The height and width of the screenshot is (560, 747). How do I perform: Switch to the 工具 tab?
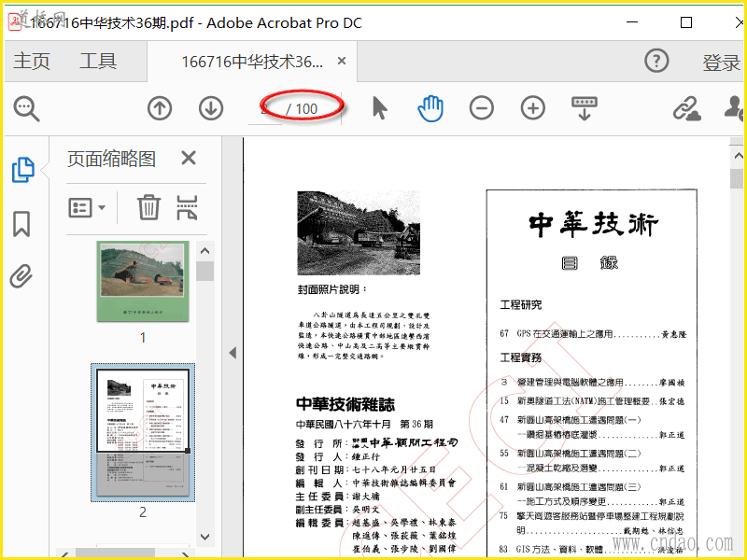[x=98, y=61]
